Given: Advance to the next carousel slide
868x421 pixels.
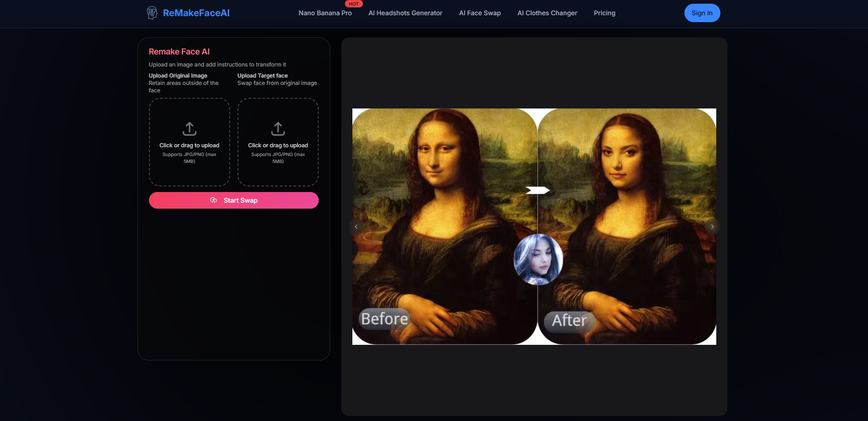Looking at the screenshot, I should click(x=712, y=227).
